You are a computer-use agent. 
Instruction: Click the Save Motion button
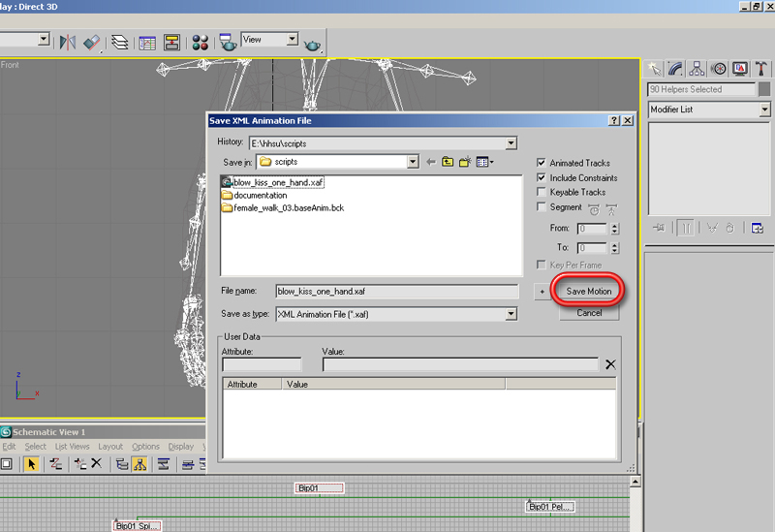click(589, 292)
